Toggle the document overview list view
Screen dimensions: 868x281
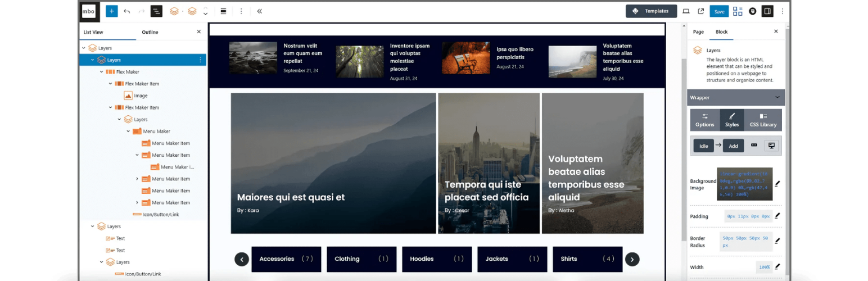156,11
